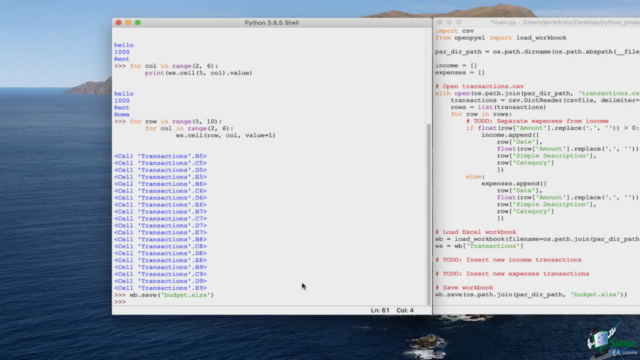Screen dimensions: 640x360
Task: Click the <Cell 'Transactions'.E8> output line
Action: (x=160, y=260)
